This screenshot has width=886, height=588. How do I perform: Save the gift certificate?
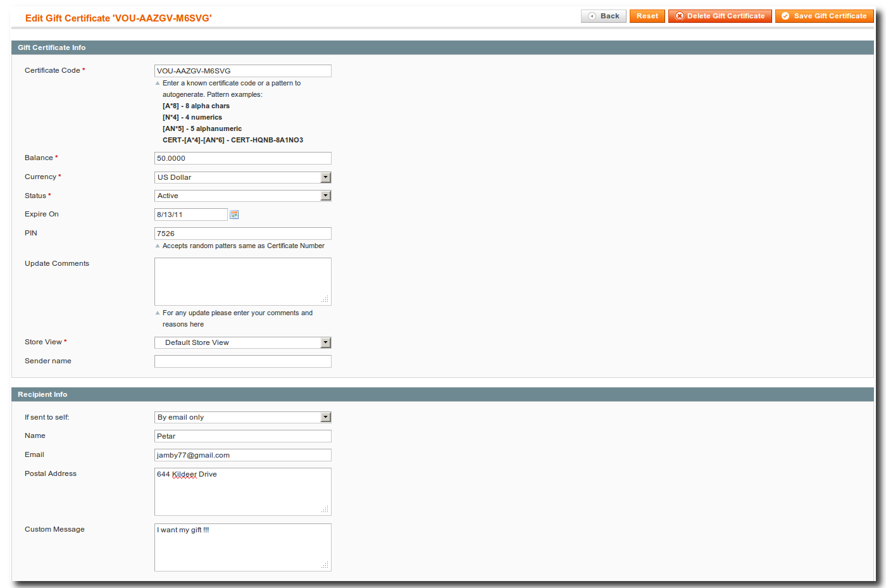click(824, 16)
